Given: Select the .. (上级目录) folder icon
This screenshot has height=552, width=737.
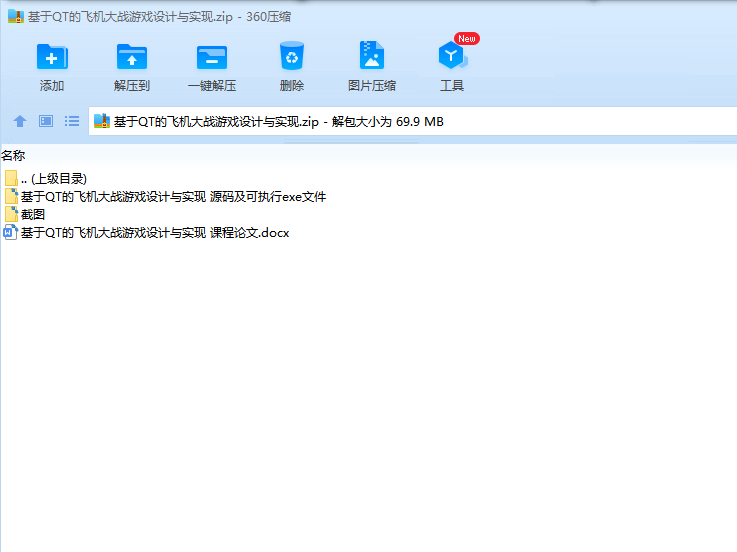Looking at the screenshot, I should click(11, 178).
